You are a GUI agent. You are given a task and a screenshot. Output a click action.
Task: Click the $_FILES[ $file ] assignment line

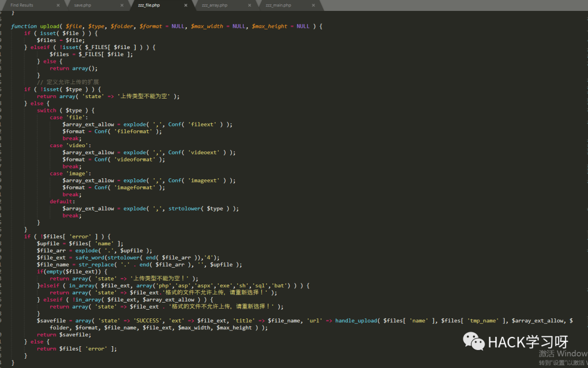91,55
